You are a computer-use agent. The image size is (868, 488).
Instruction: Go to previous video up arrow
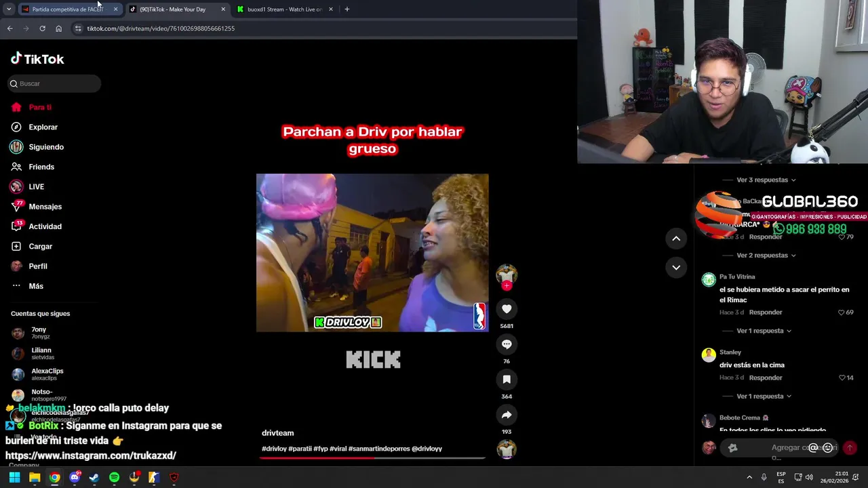[x=676, y=239]
